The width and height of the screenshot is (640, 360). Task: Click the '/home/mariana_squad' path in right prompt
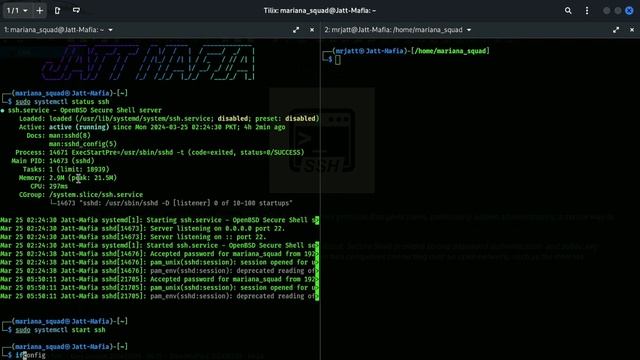[x=451, y=51]
